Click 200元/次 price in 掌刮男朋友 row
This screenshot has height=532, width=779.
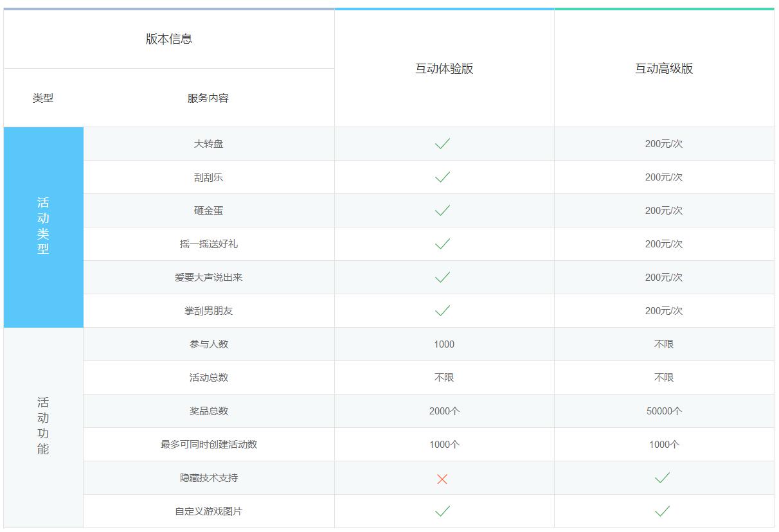pos(664,311)
